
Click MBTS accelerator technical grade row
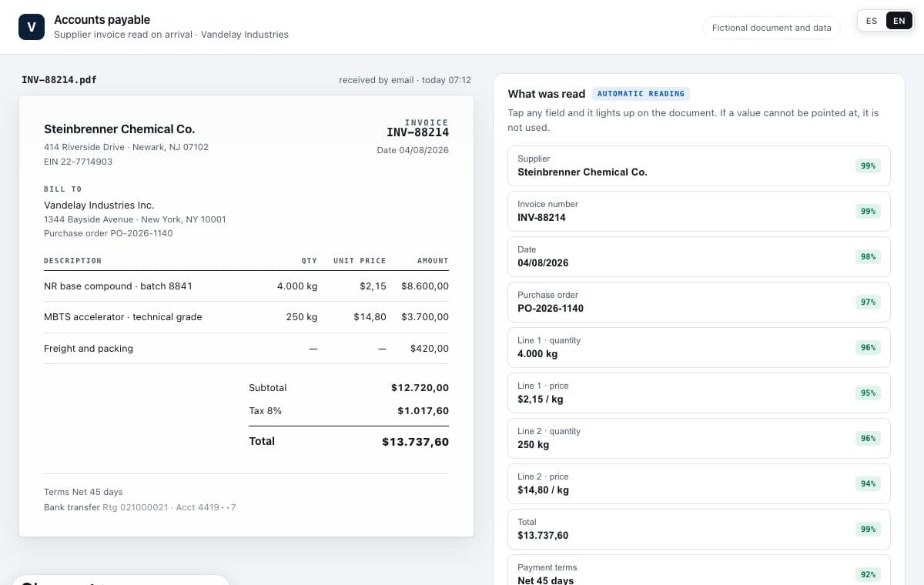tap(246, 317)
